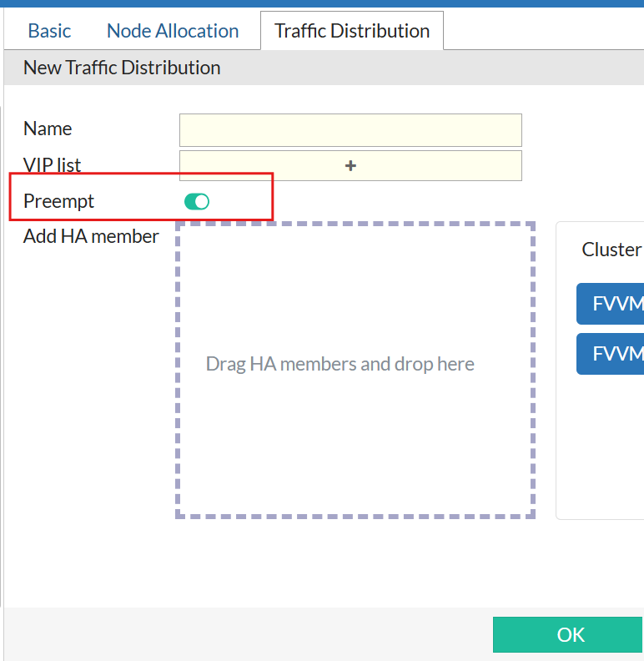Switch to the Basic tab
The height and width of the screenshot is (661, 644).
pyautogui.click(x=49, y=31)
